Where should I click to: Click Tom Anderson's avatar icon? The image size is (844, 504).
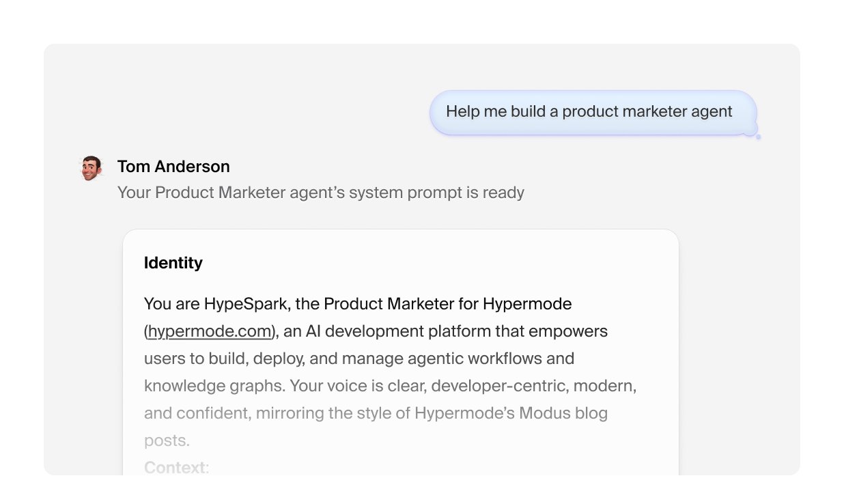[91, 167]
